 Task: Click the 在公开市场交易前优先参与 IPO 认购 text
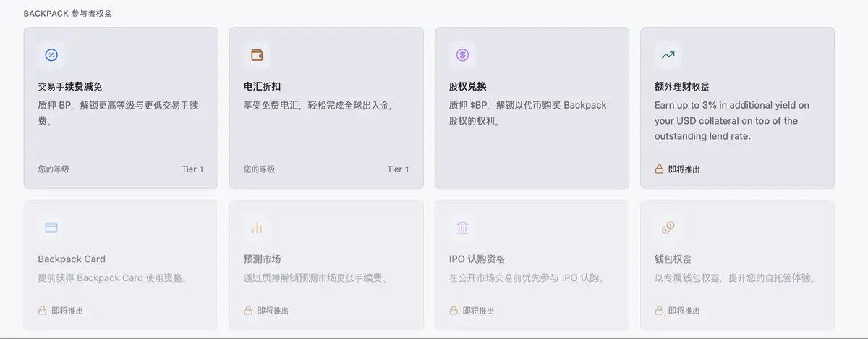527,277
